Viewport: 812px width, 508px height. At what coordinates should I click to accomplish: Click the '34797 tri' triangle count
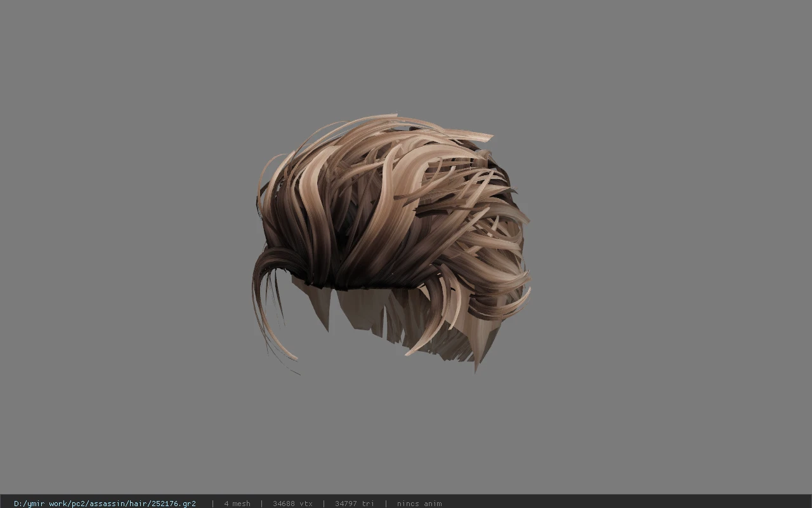point(355,504)
